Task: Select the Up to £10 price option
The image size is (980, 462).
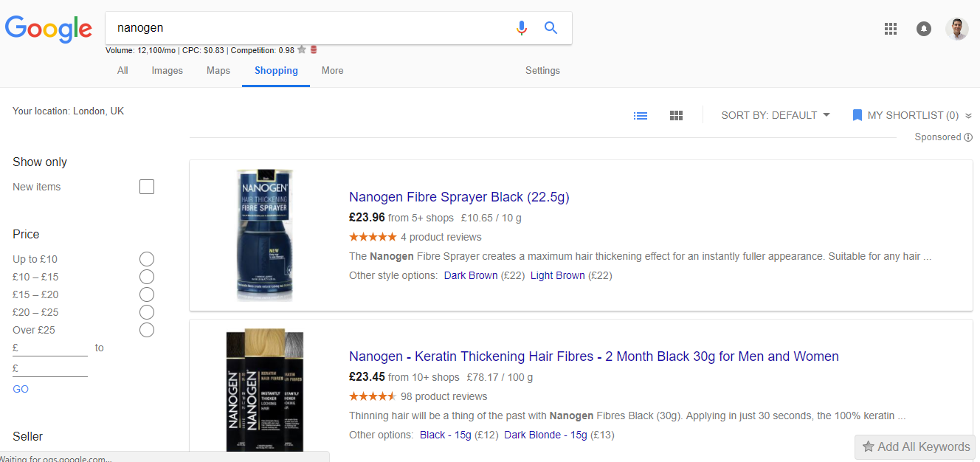Action: pyautogui.click(x=147, y=259)
